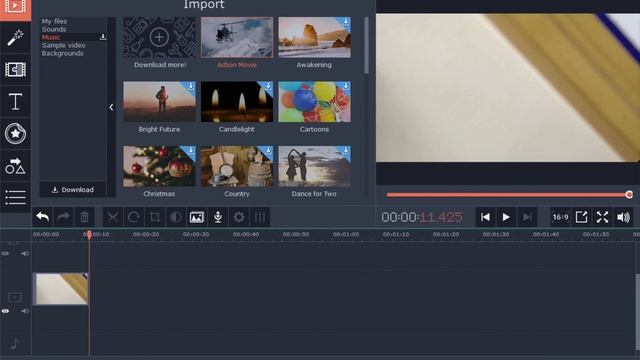The width and height of the screenshot is (640, 360).
Task: Open the Titles text tab
Action: pyautogui.click(x=15, y=102)
